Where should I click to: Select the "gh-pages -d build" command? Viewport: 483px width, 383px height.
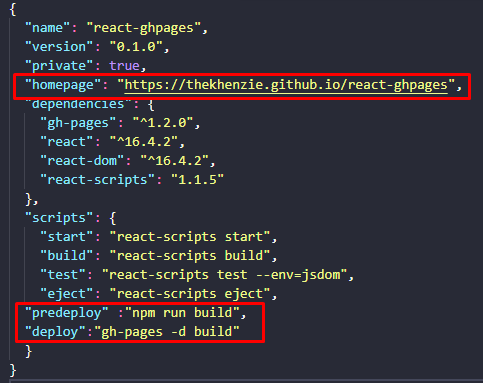tap(167, 332)
